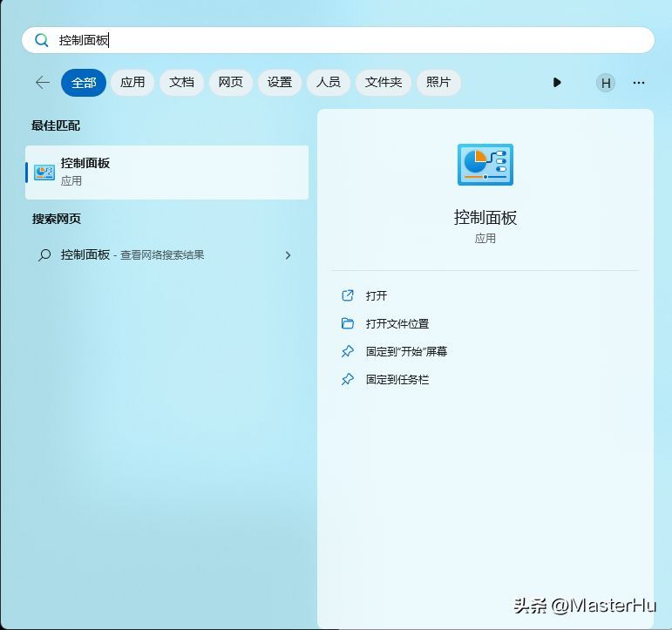Click pin icon beside 固定到任务栏
The image size is (672, 630).
coord(348,379)
